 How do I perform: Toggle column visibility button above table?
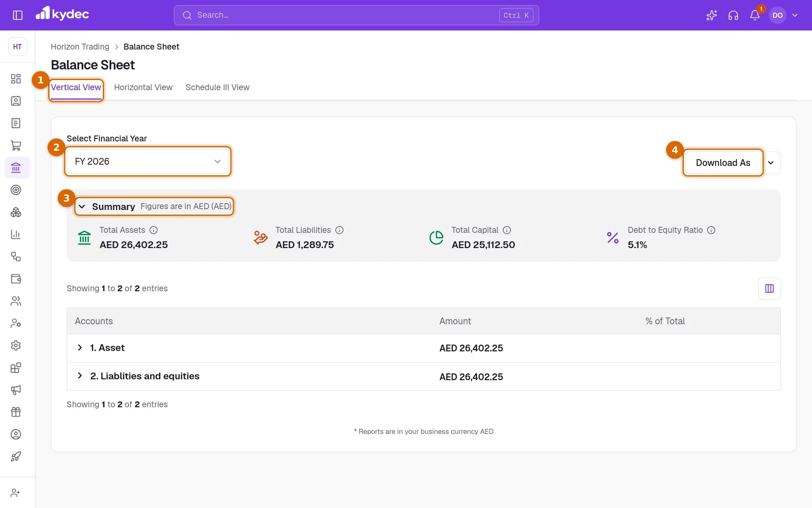coord(769,288)
